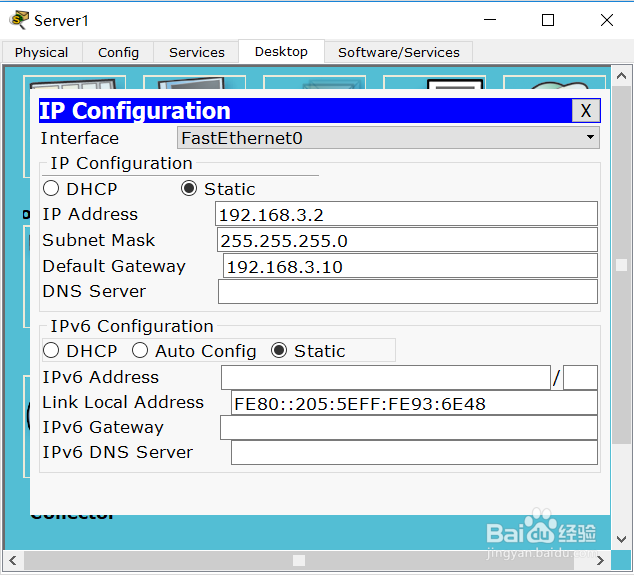Click the Server1 window icon
634x575 pixels.
point(19,20)
